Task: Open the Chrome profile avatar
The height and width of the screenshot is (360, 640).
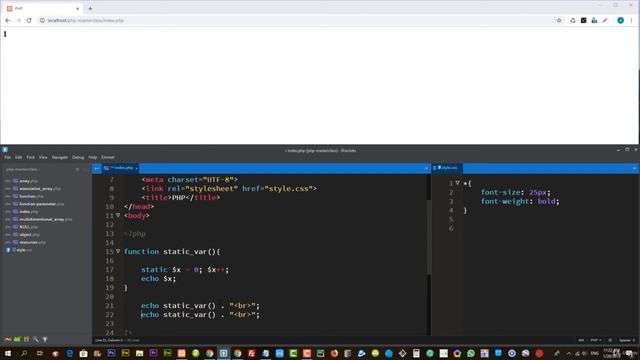Action: [x=620, y=20]
